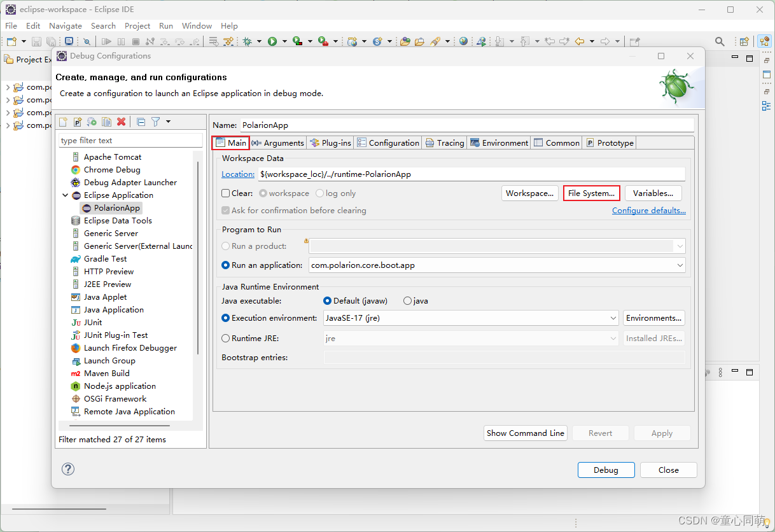This screenshot has width=775, height=532.
Task: Open the Configure defaults... link
Action: pyautogui.click(x=649, y=210)
